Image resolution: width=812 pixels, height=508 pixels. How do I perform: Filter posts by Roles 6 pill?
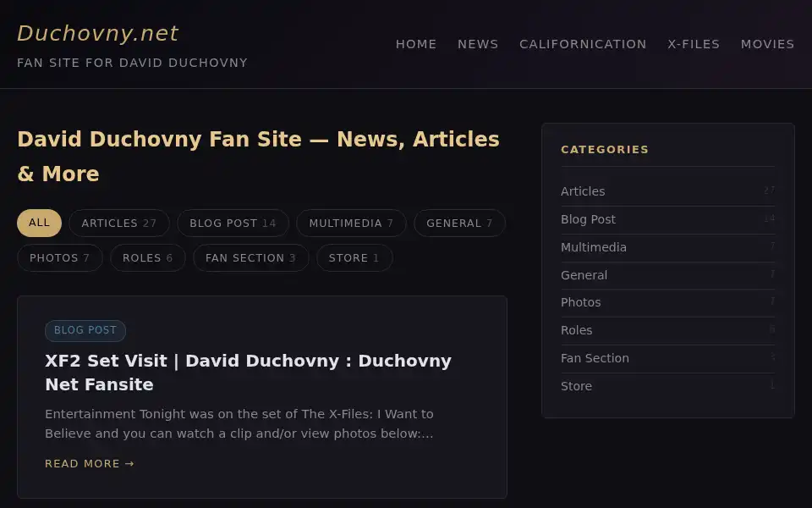[147, 257]
